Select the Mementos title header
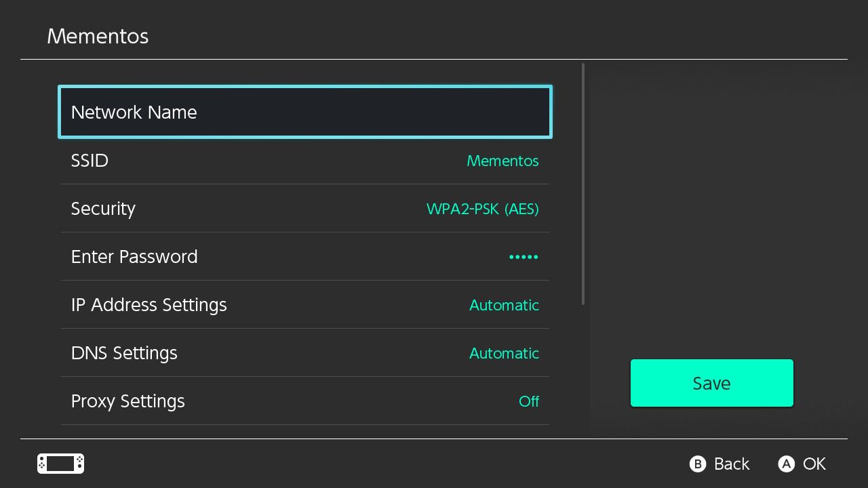 [x=97, y=36]
